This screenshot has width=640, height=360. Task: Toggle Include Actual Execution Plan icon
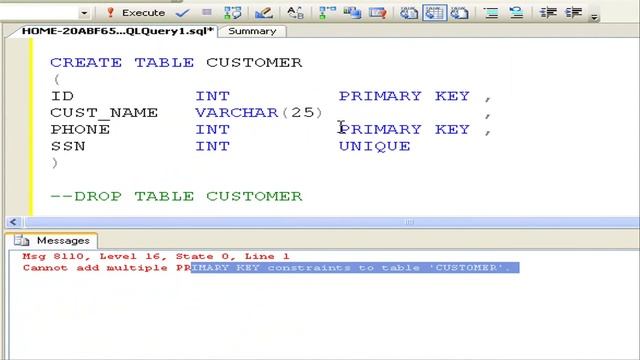point(327,13)
